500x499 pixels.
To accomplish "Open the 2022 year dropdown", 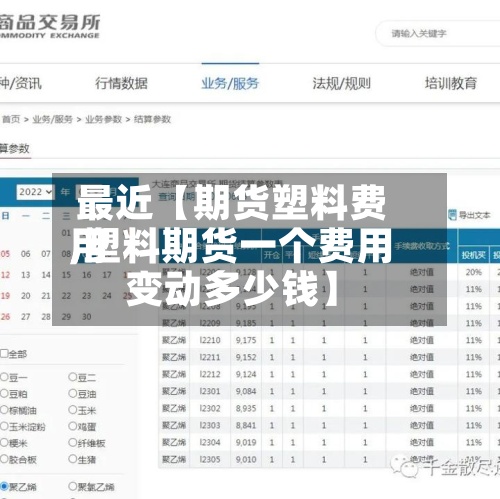I will 35,192.
